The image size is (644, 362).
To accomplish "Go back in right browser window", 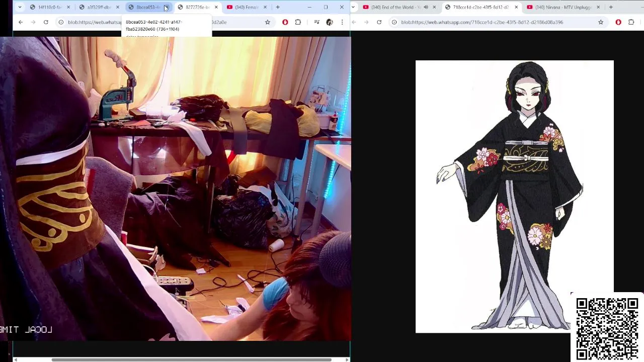I will click(x=354, y=22).
